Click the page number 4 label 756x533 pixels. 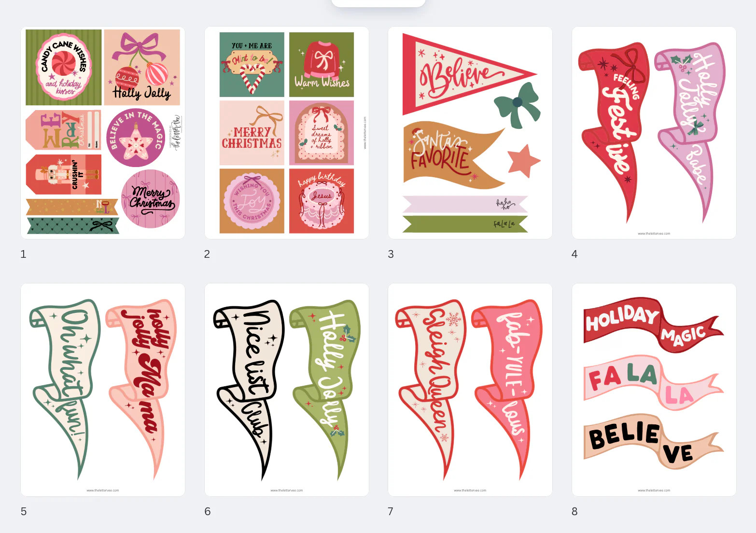click(574, 254)
